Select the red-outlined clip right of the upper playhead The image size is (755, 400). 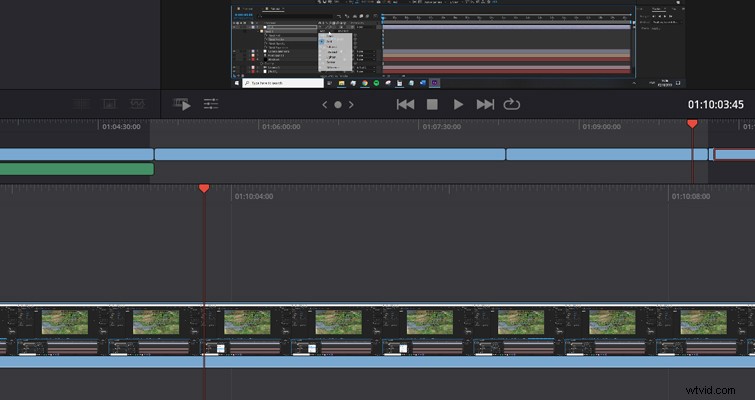coord(734,154)
